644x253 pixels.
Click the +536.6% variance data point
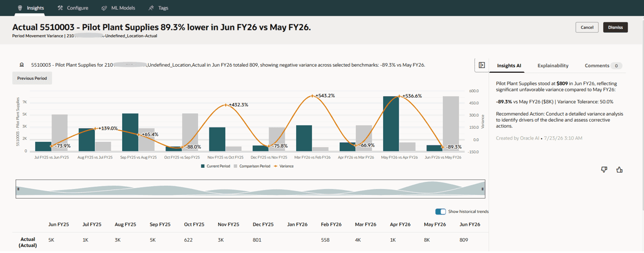399,96
